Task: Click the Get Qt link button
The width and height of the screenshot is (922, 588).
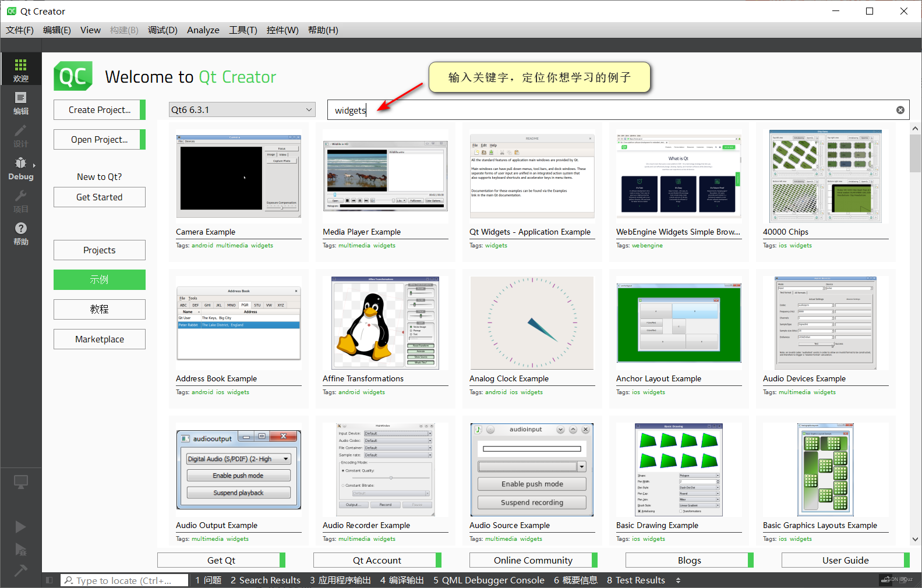Action: click(x=221, y=560)
